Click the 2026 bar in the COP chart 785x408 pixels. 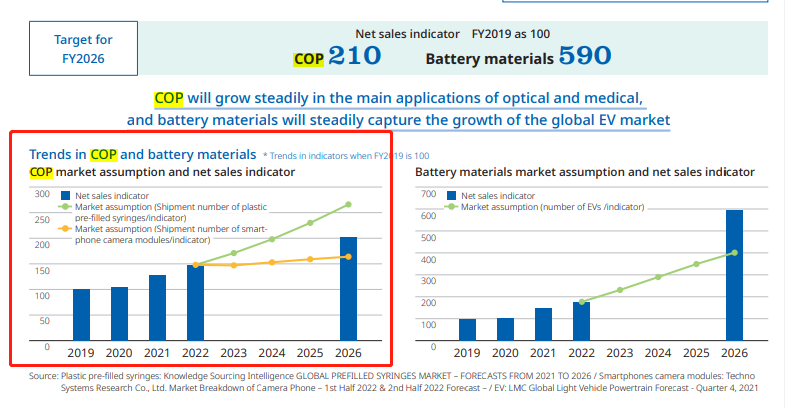click(348, 289)
